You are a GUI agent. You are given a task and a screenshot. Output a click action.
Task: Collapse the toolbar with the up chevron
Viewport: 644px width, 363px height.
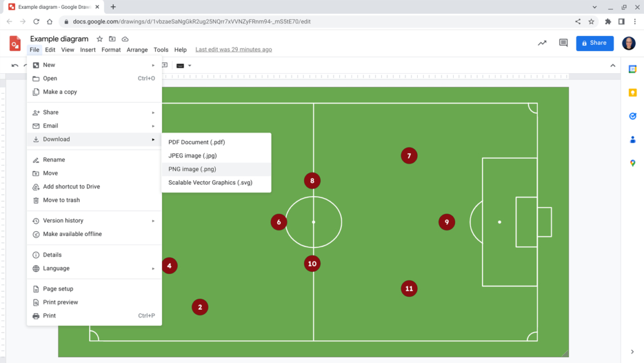[613, 66]
